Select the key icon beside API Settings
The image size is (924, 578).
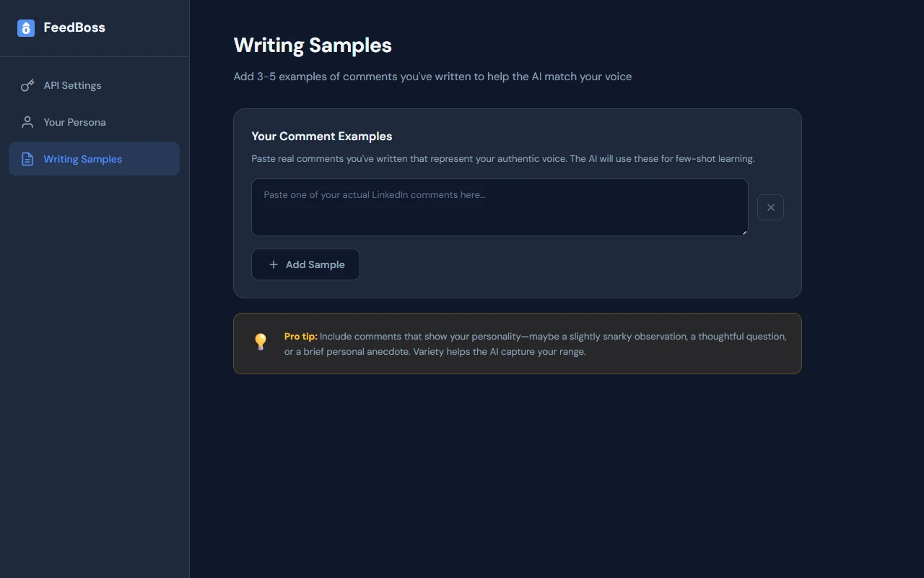[27, 85]
